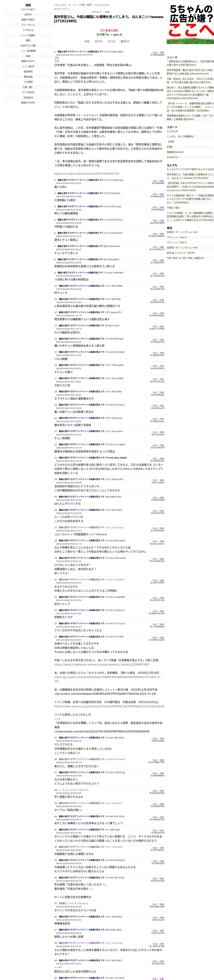214x980 pixels.
Task: Open the 5ちゃんねる breadcrumb link
Action: coord(60,5)
